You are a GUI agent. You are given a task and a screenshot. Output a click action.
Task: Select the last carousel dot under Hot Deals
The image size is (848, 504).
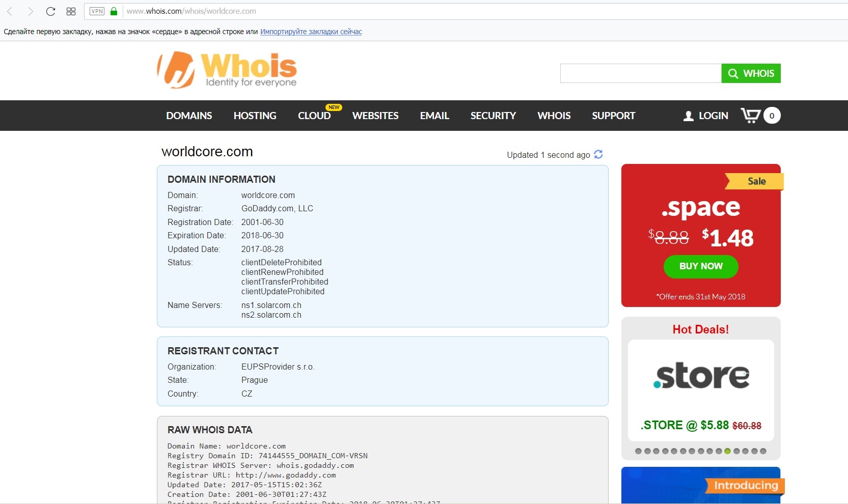pos(763,451)
